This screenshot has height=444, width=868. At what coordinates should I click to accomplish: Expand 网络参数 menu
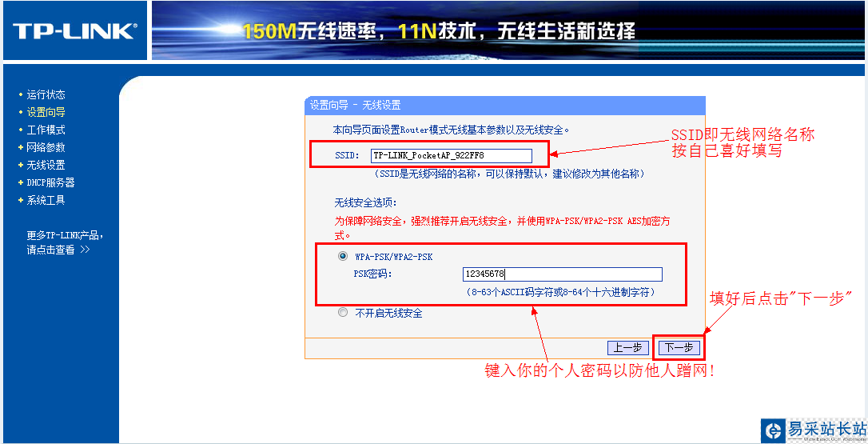pos(46,147)
